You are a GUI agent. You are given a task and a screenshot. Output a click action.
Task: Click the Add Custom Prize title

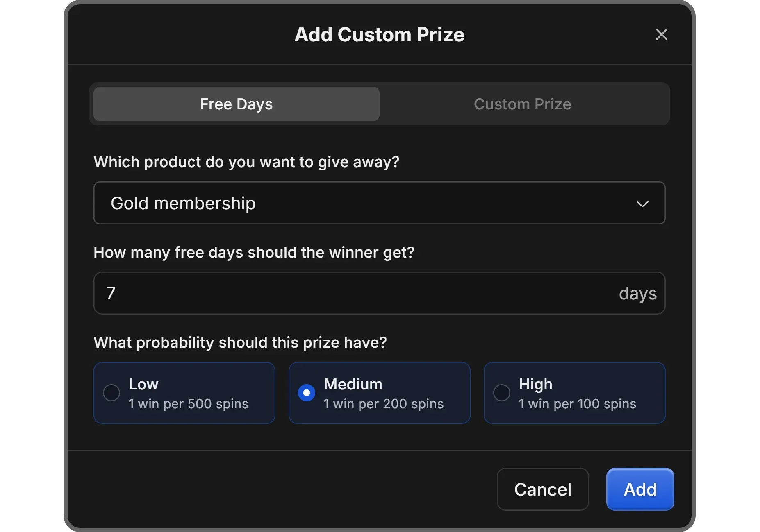(379, 34)
